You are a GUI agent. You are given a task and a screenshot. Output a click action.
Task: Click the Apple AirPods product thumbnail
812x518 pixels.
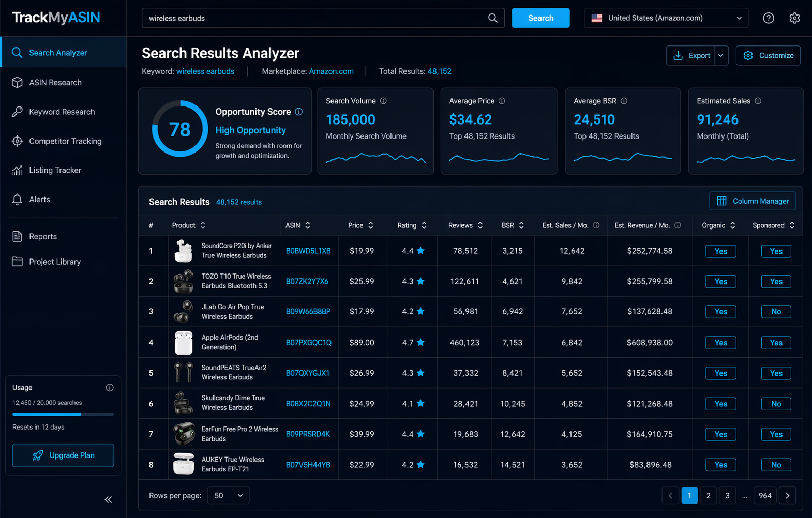tap(183, 343)
